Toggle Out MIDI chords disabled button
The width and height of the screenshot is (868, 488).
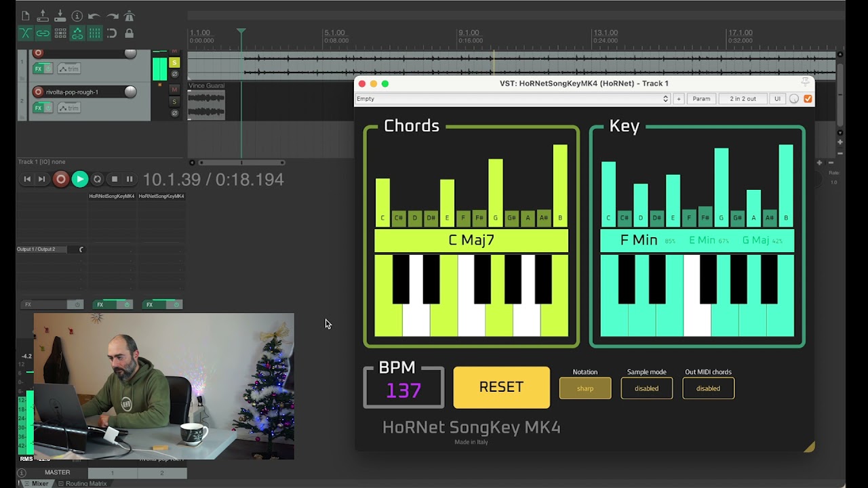(x=708, y=388)
